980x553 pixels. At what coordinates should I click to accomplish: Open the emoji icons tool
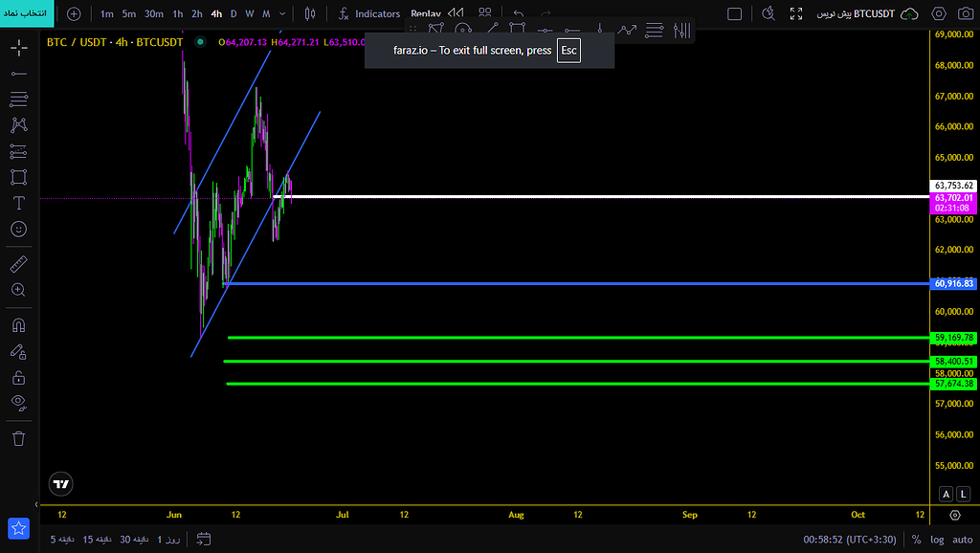[x=19, y=230]
